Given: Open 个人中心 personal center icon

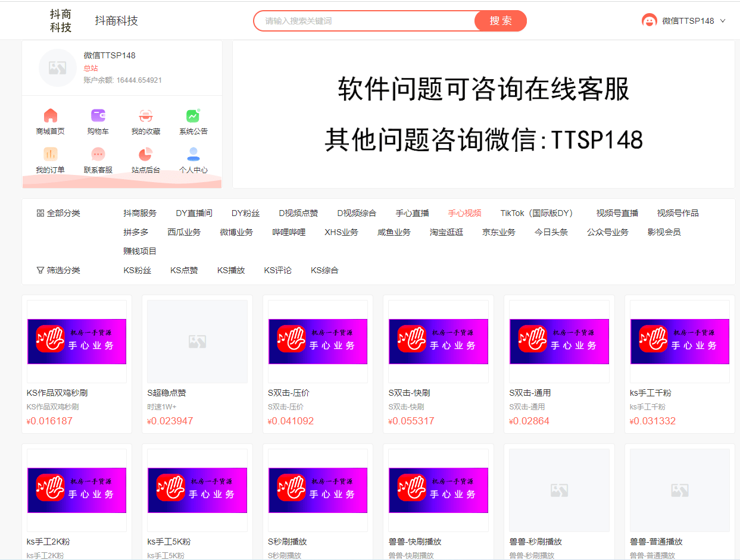Looking at the screenshot, I should pos(192,156).
